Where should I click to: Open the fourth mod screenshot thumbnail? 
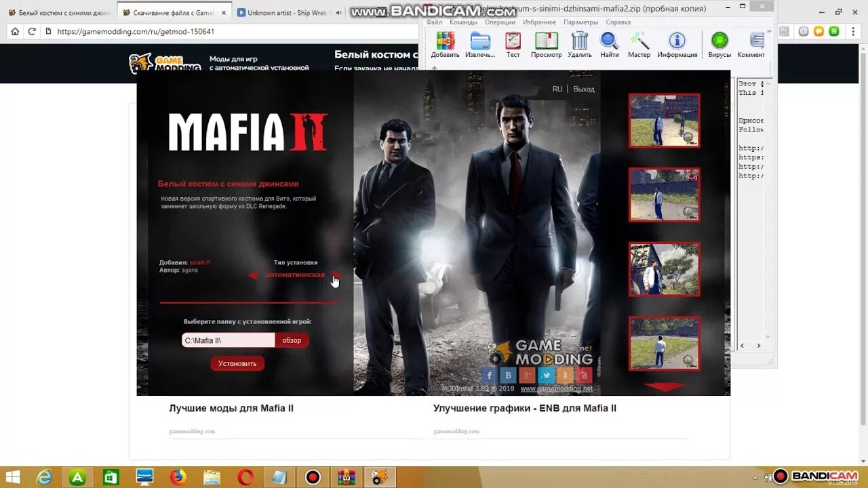coord(664,344)
